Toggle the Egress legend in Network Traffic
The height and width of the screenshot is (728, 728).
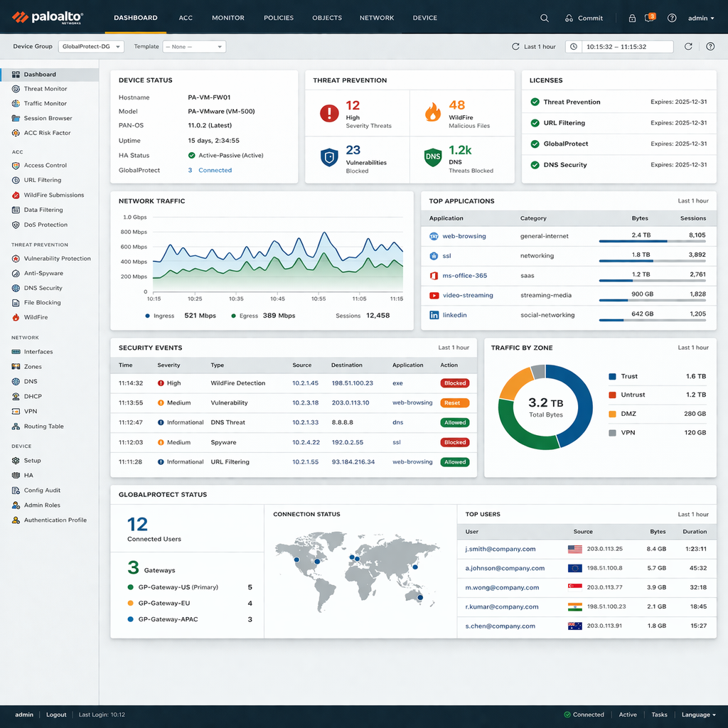coord(244,316)
